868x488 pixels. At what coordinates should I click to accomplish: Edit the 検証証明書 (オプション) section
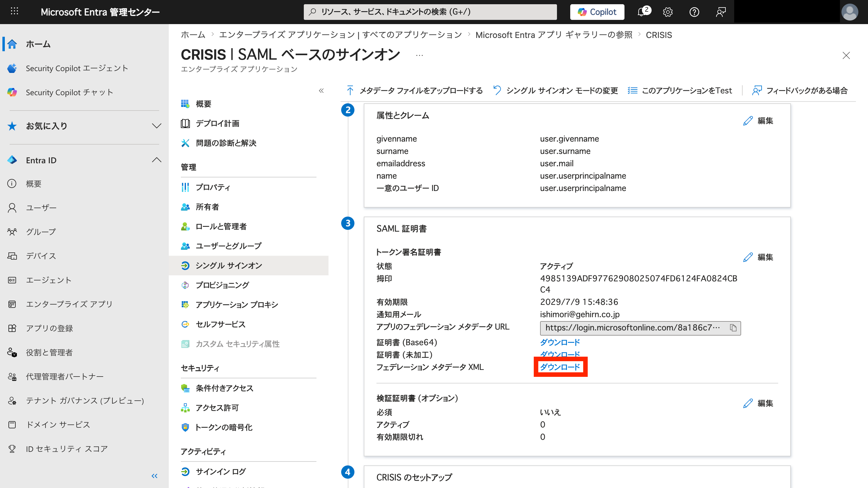pyautogui.click(x=758, y=403)
